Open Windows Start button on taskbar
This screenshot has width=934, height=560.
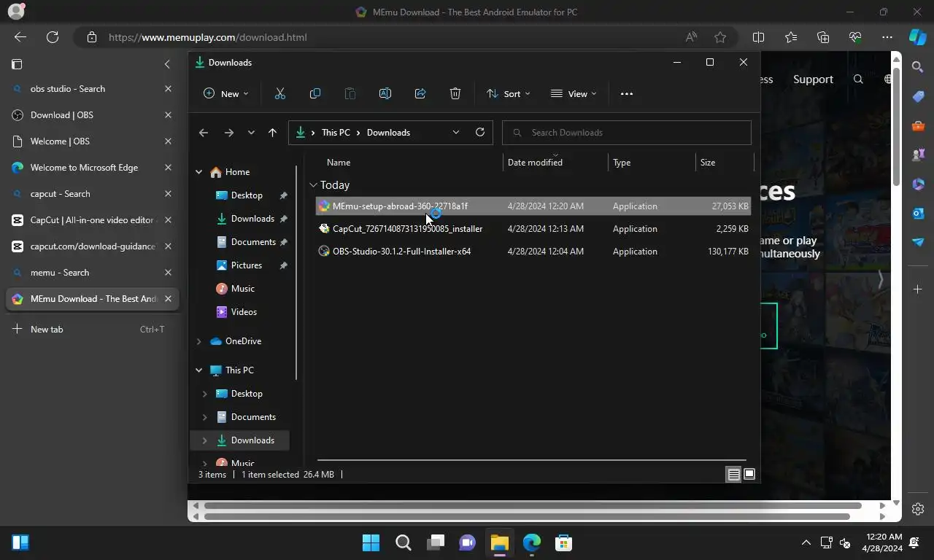coord(371,542)
